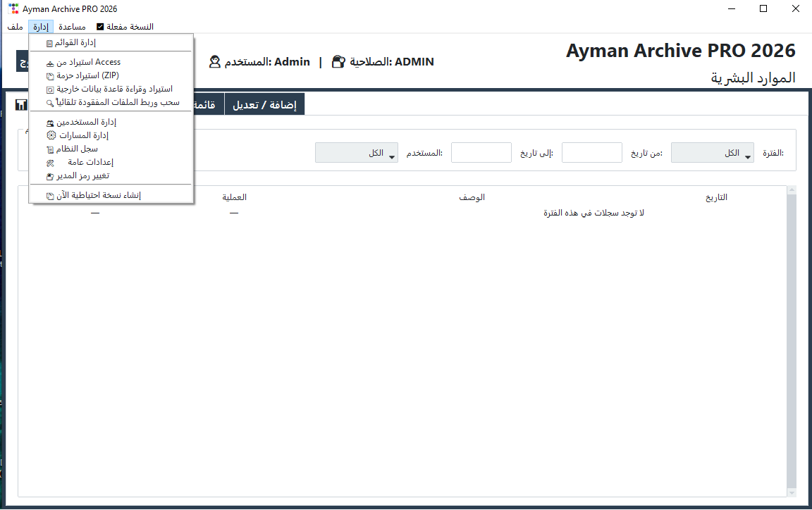Click the log list scrollbar up arrow

(x=792, y=190)
